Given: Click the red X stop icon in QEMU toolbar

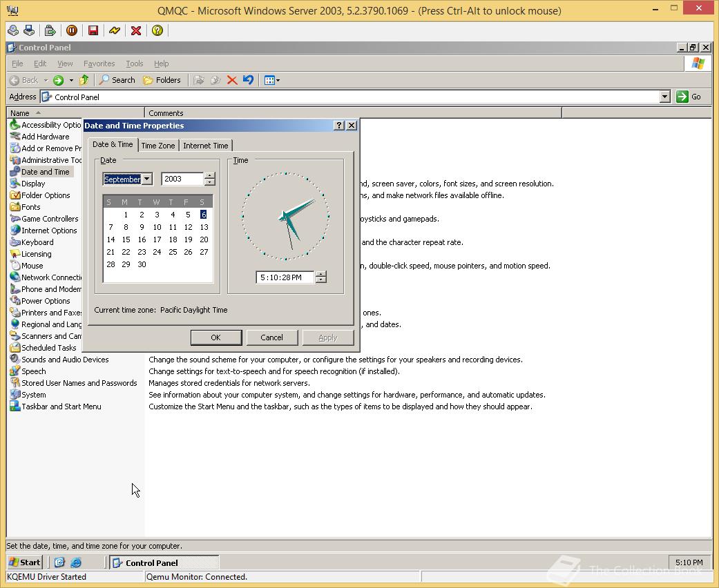Looking at the screenshot, I should coord(136,30).
